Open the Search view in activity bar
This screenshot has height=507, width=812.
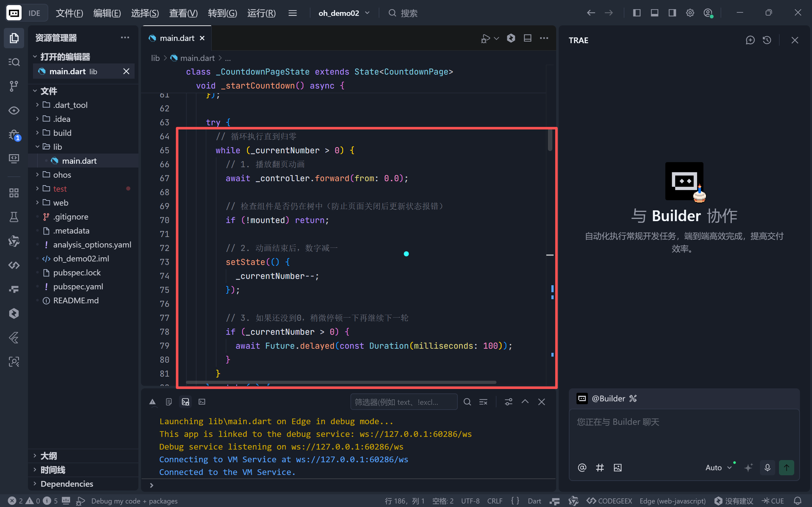(14, 62)
